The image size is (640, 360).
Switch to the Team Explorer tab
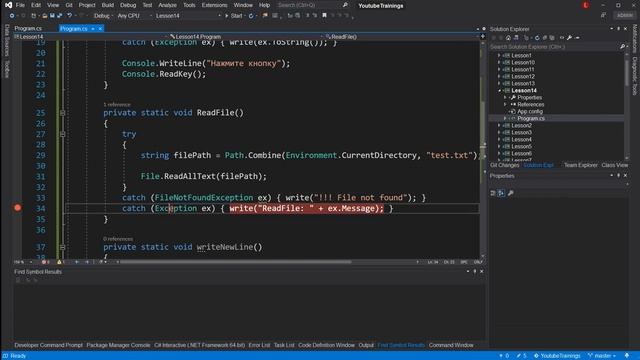(x=580, y=165)
